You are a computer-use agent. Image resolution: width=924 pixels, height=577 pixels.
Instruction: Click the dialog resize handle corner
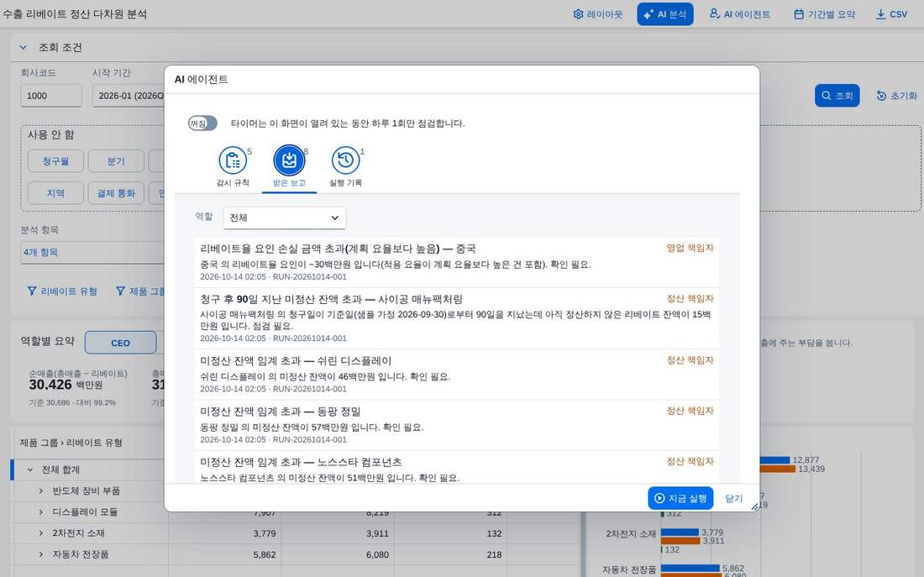click(754, 506)
